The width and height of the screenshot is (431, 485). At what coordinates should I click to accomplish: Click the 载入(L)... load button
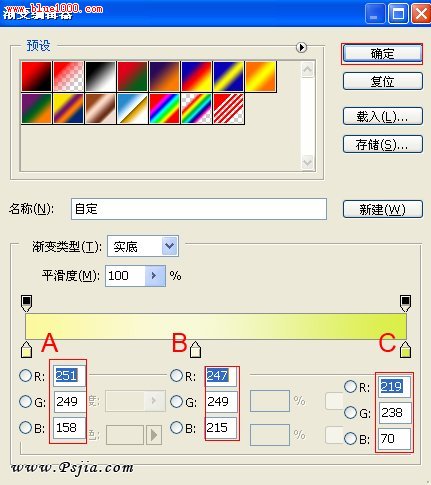click(383, 116)
